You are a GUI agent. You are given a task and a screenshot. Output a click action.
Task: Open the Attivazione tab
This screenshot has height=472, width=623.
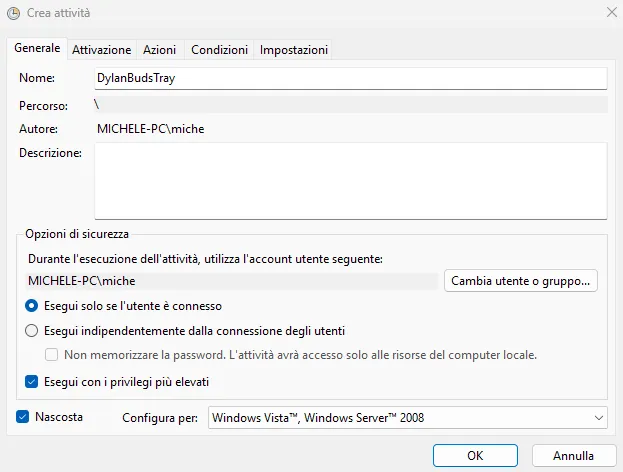point(102,50)
